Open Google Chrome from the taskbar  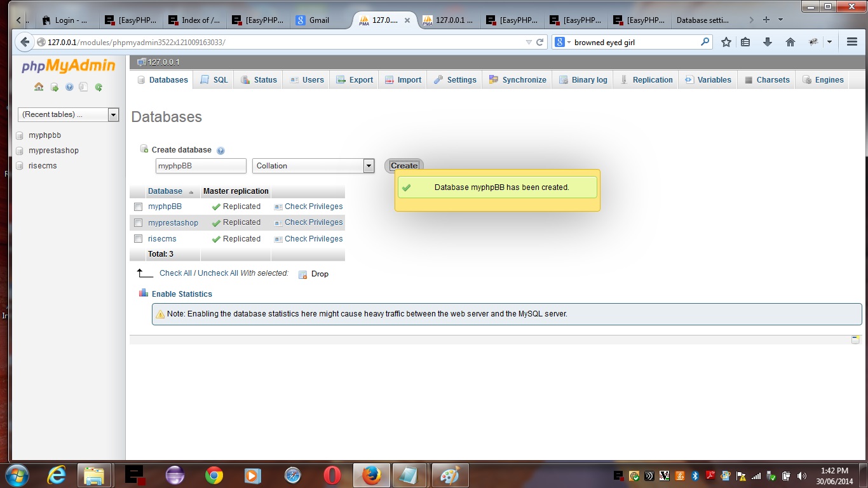coord(214,475)
